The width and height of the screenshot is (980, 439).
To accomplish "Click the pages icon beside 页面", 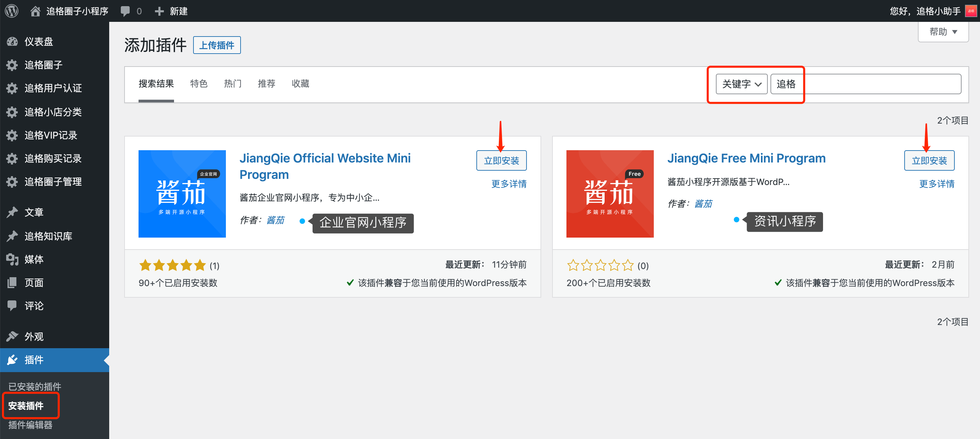I will coord(12,283).
